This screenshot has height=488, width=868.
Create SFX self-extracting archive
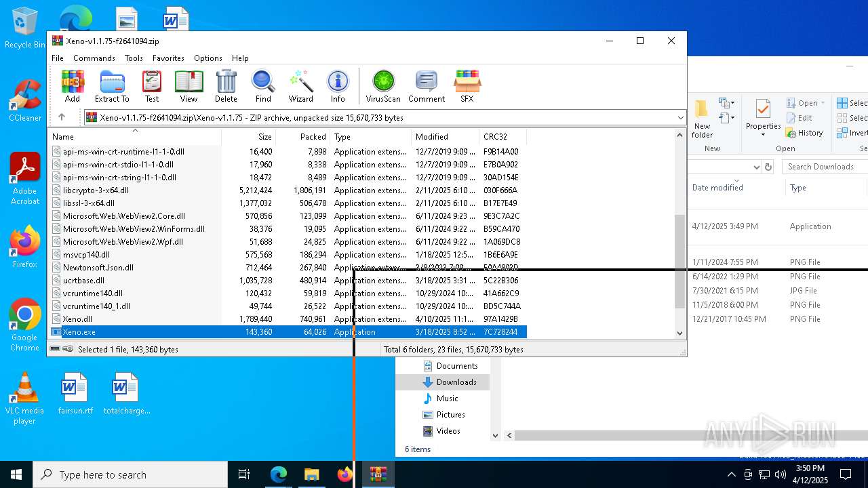tap(467, 86)
